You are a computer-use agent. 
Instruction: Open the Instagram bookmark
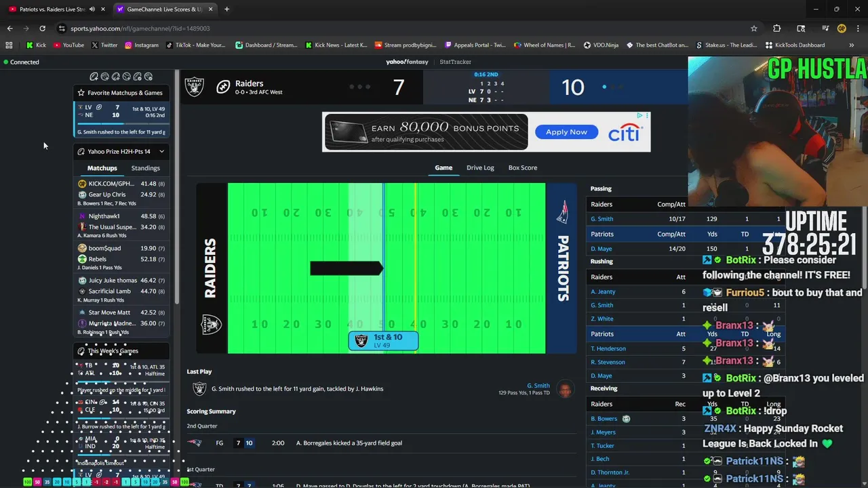141,45
